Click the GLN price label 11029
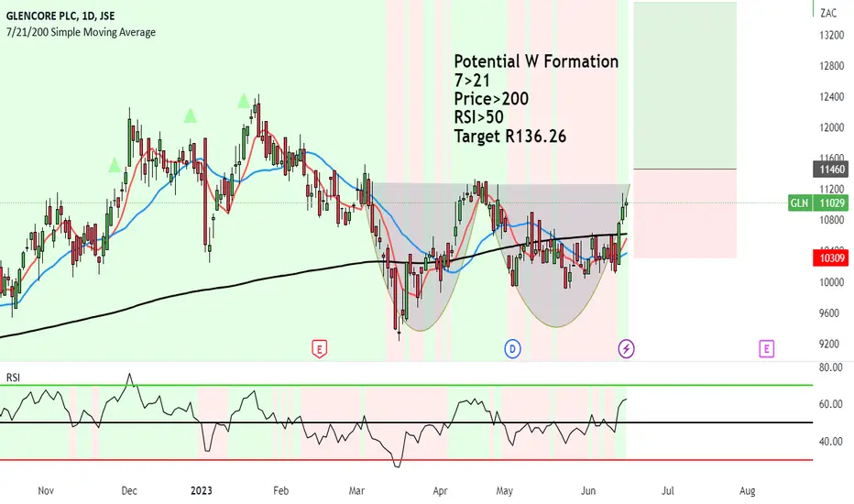Viewport: 854px width, 504px height. [818, 203]
